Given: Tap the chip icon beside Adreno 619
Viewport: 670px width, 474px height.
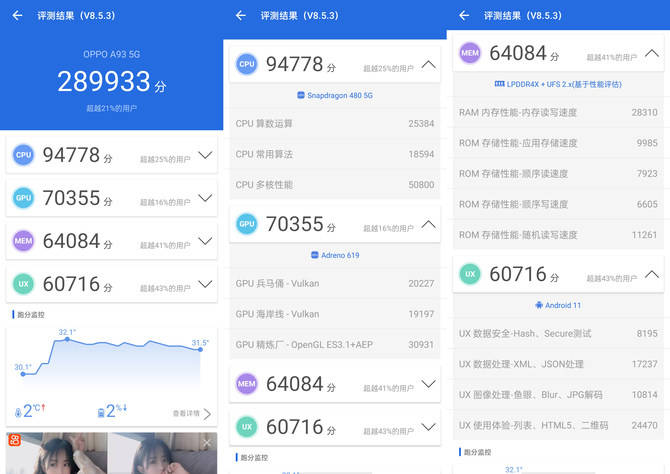Looking at the screenshot, I should coord(314,255).
